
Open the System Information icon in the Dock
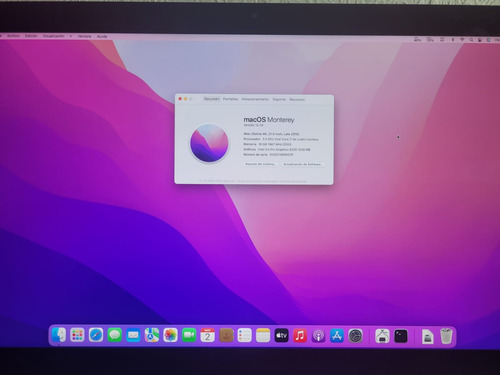pos(382,336)
